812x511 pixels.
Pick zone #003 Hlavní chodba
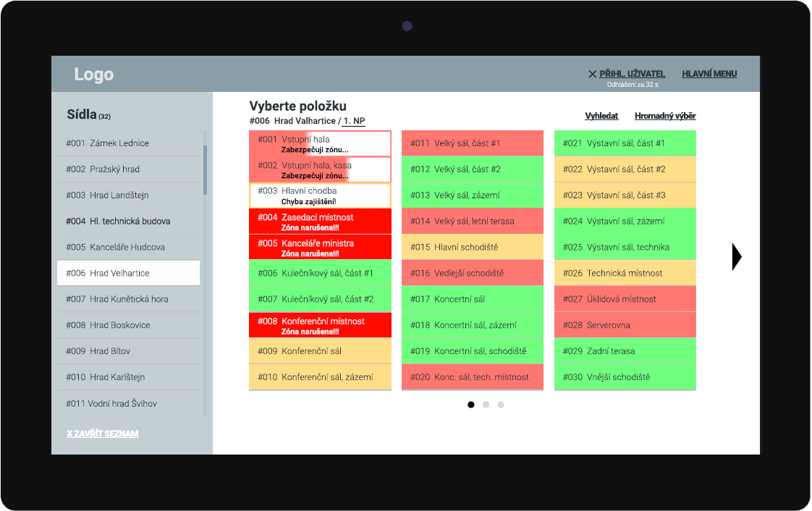pyautogui.click(x=320, y=195)
